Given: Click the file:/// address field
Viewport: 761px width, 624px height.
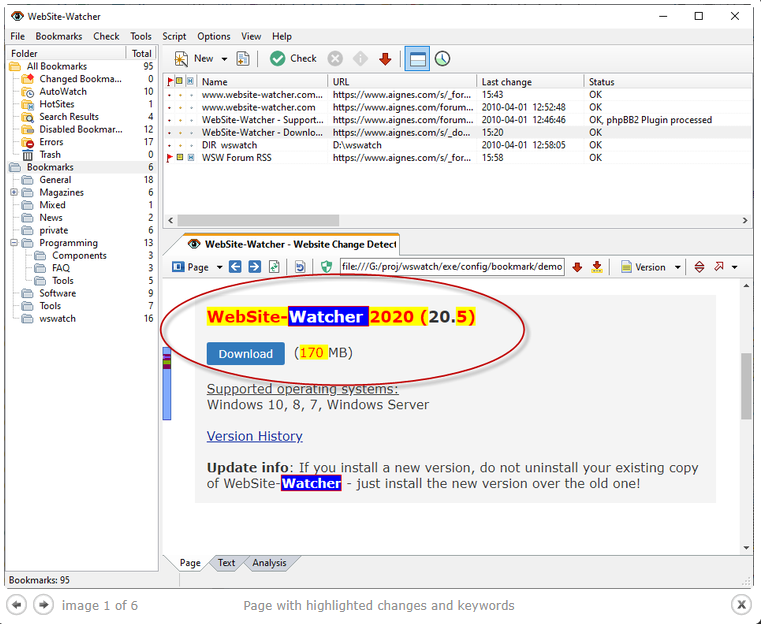Looking at the screenshot, I should (452, 267).
